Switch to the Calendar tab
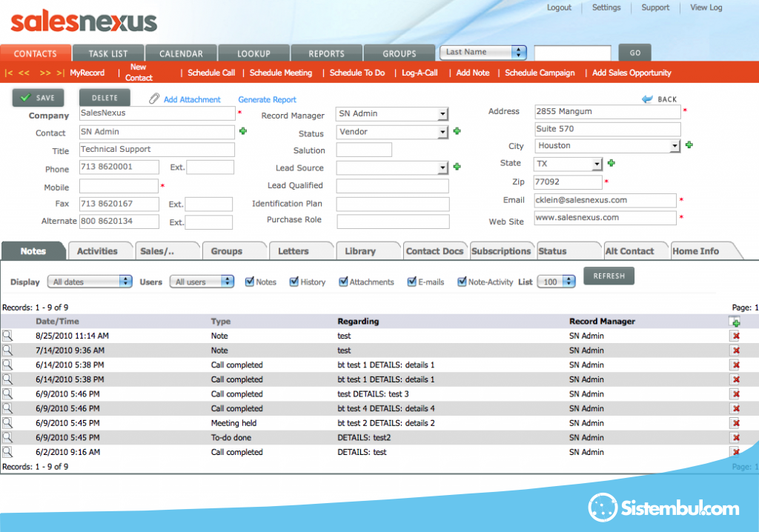The width and height of the screenshot is (759, 532). pyautogui.click(x=181, y=53)
